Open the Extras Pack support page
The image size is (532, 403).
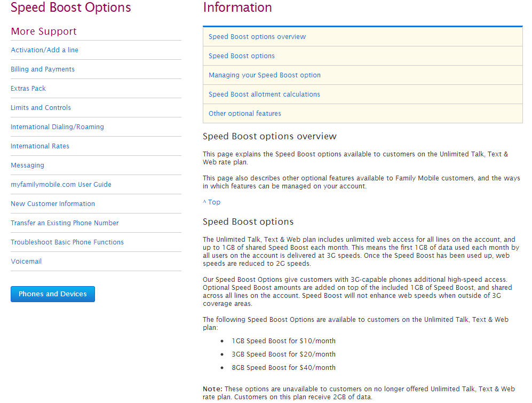coord(28,89)
